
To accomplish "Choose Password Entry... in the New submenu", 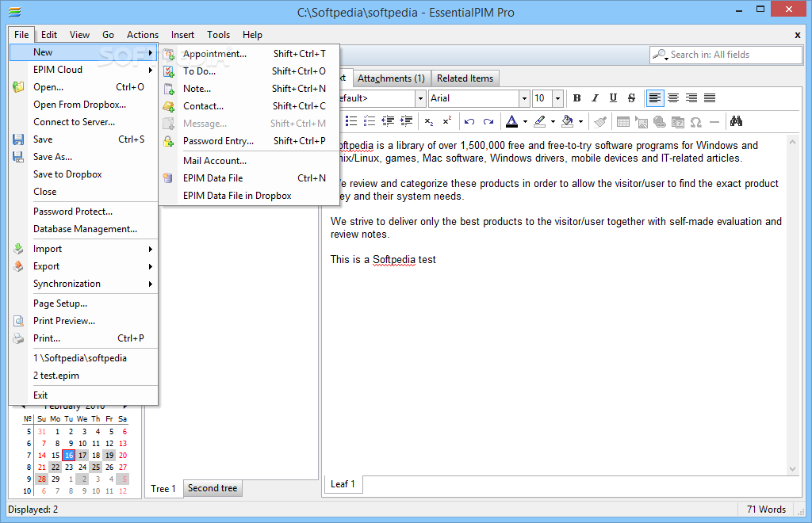I will click(x=249, y=141).
